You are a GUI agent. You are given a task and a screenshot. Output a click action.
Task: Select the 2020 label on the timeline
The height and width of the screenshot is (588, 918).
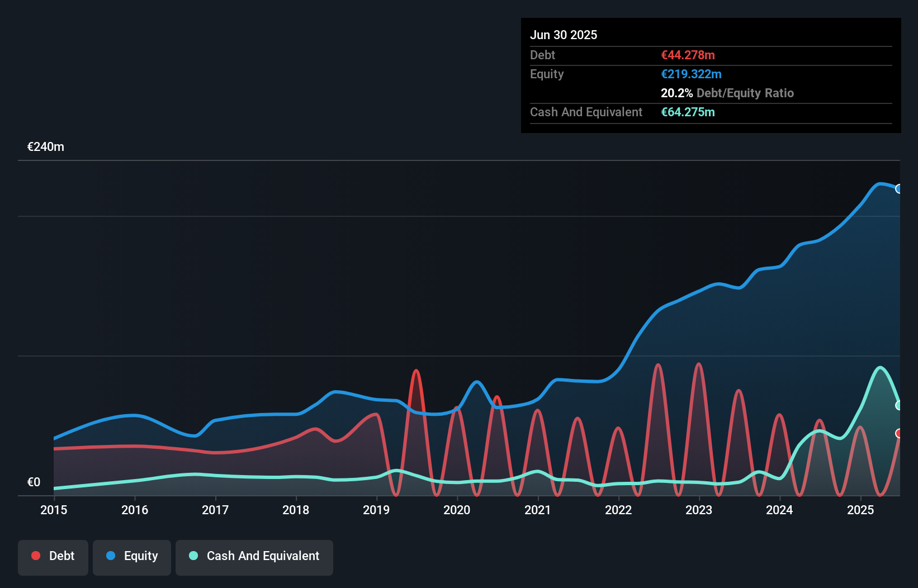[x=457, y=510]
